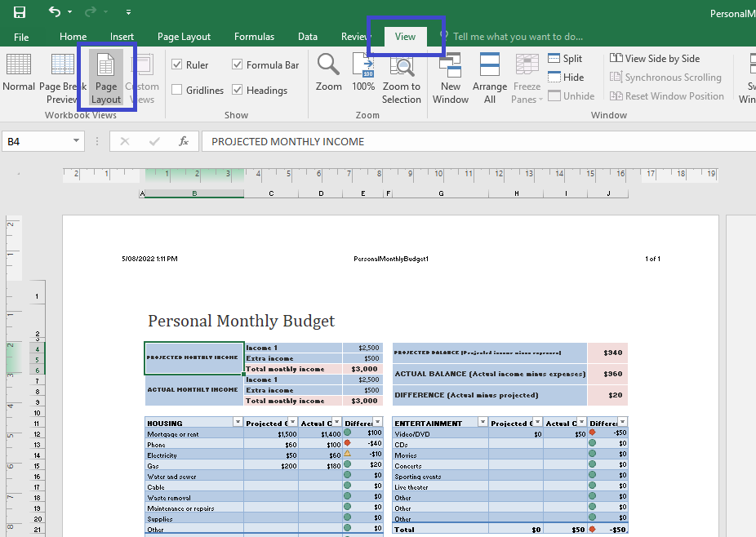This screenshot has width=756, height=537.
Task: Reset zoom to 100%
Action: [363, 73]
